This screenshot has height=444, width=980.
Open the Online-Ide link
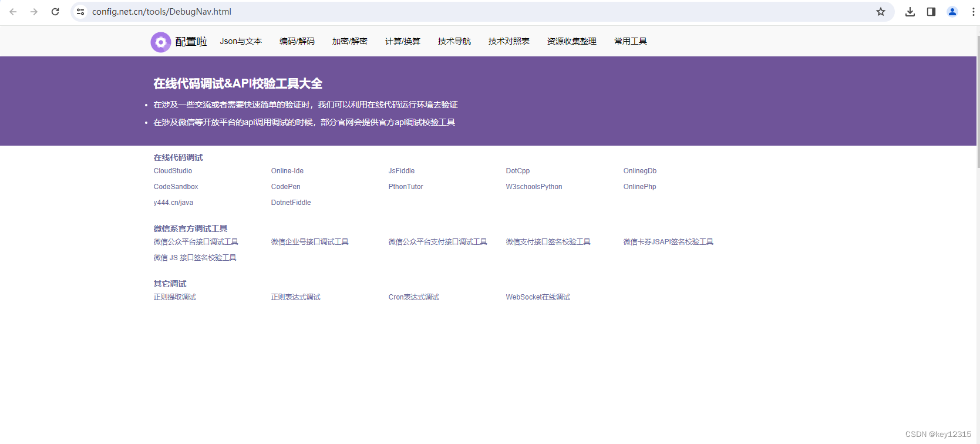[x=287, y=171]
